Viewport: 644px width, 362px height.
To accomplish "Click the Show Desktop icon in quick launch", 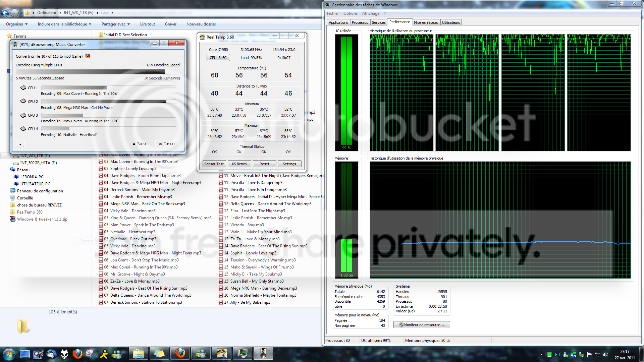I will pos(25,354).
